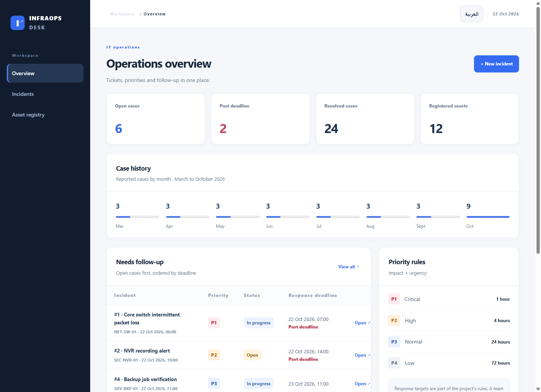This screenshot has height=392, width=541.
Task: Click the In progress status of Core switch
Action: click(x=258, y=323)
